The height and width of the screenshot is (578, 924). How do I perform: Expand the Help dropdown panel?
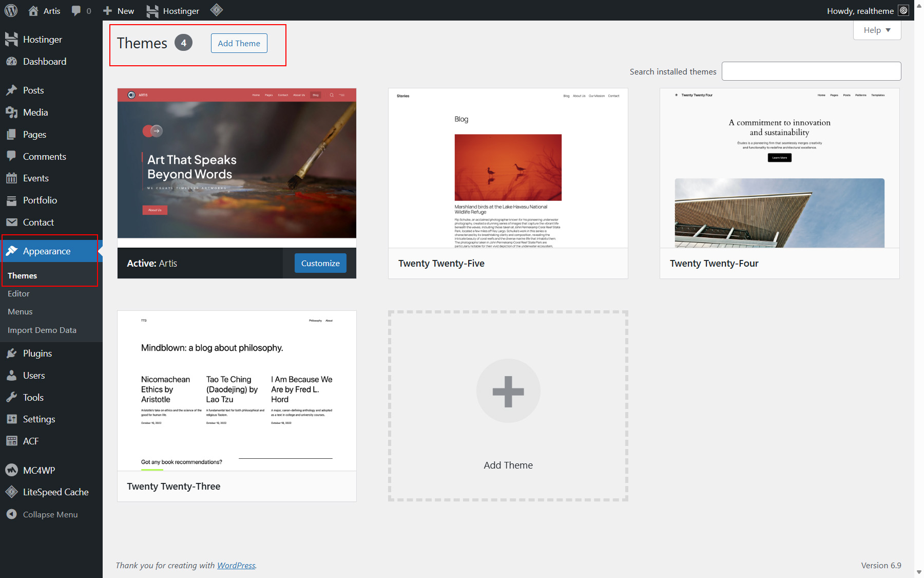877,30
